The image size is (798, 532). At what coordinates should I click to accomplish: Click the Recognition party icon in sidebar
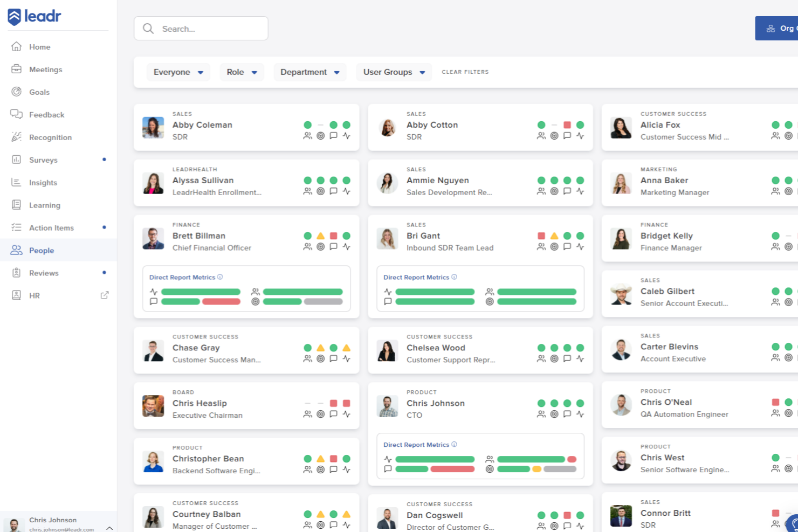click(x=17, y=137)
